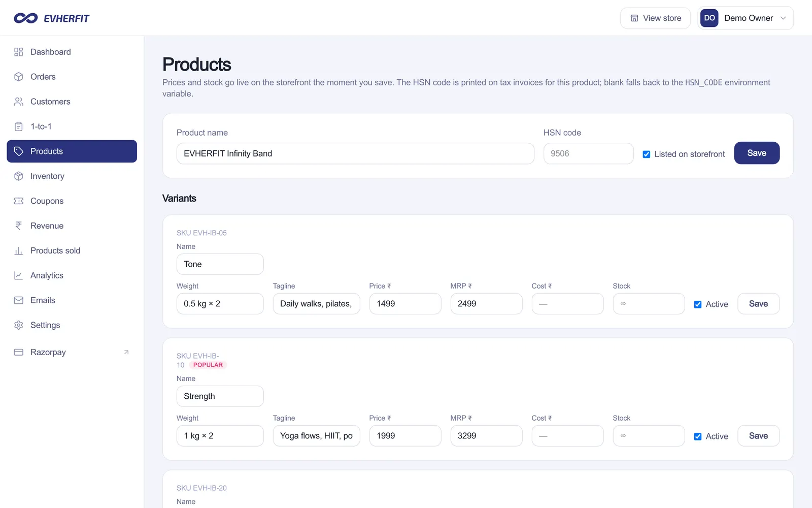Click the Emails envelope icon
812x508 pixels.
coord(19,300)
